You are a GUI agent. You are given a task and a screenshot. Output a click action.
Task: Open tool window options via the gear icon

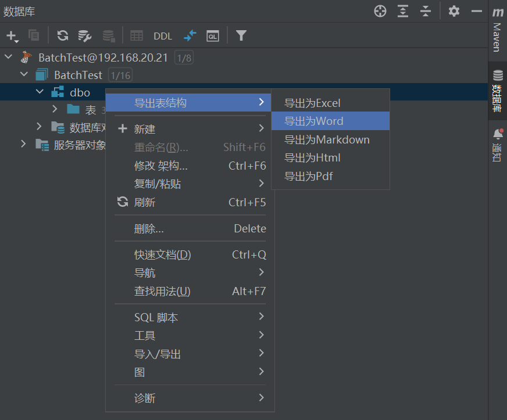(x=454, y=11)
